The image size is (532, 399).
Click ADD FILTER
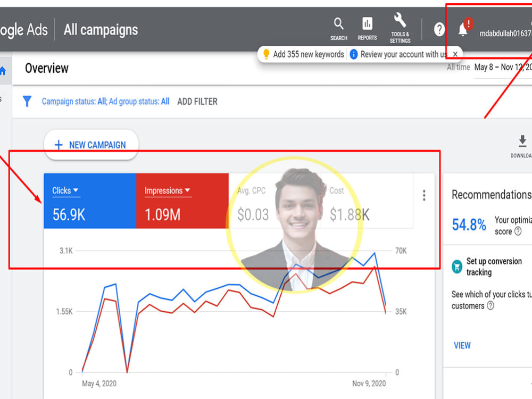click(x=197, y=102)
